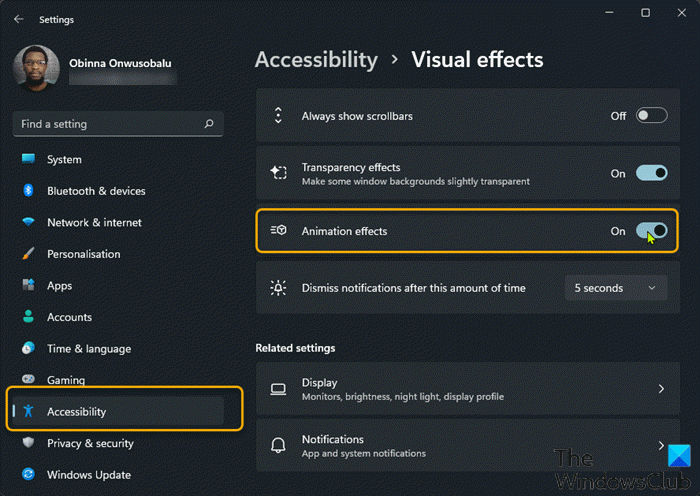Open Bluetooth & devices settings
This screenshot has width=700, height=496.
pyautogui.click(x=96, y=191)
